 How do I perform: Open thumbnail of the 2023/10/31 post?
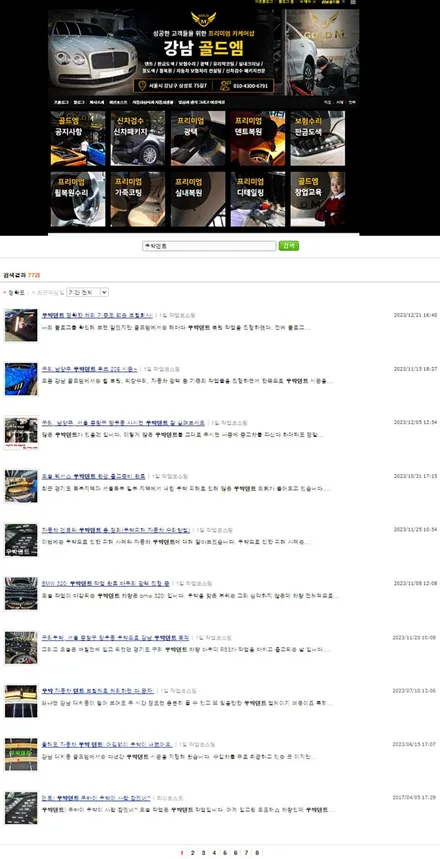(21, 486)
